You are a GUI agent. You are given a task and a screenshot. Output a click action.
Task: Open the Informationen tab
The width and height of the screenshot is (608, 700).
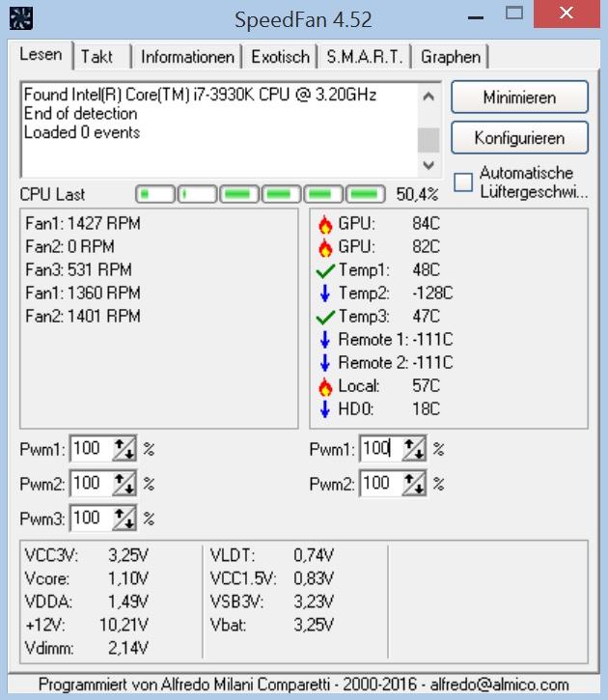click(x=187, y=57)
